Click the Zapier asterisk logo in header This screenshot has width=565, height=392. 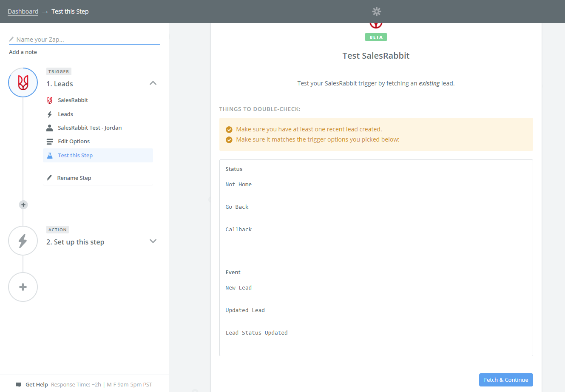point(377,11)
